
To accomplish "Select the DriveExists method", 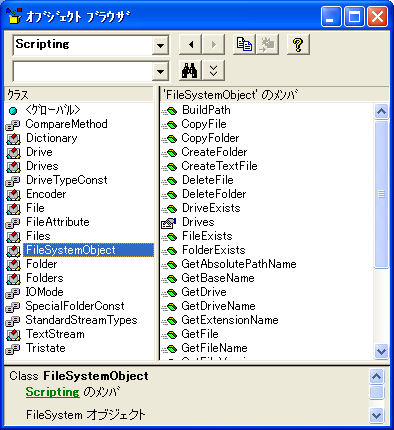I will tap(211, 208).
